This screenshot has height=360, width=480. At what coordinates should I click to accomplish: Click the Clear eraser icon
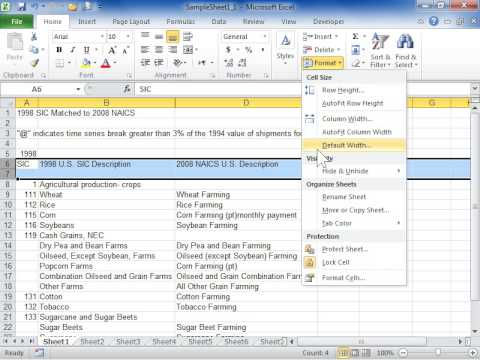356,63
